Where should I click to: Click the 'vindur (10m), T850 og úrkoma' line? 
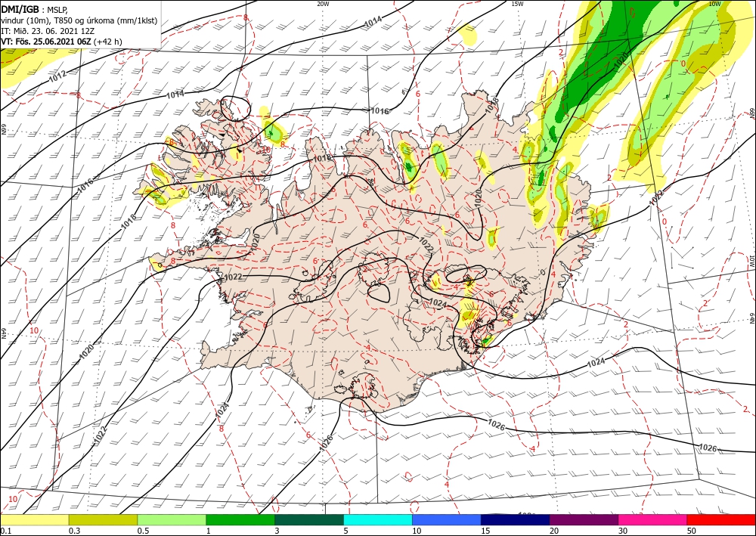coord(79,20)
